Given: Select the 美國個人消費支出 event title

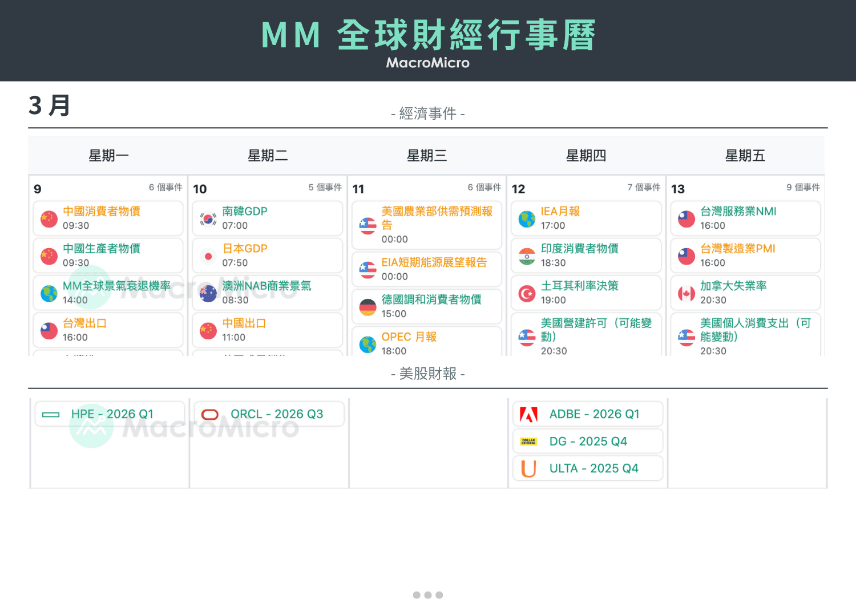Looking at the screenshot, I should [x=756, y=330].
